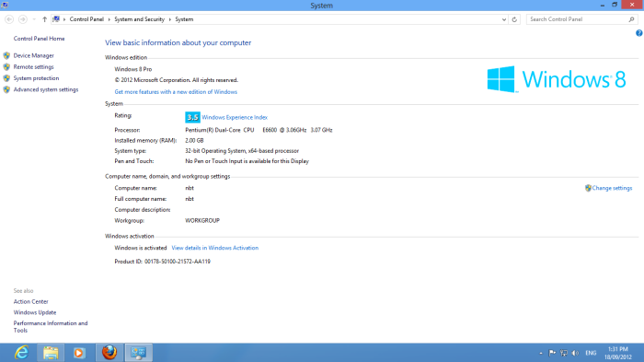Screen dimensions: 644x362
Task: Click the Advanced system settings shield icon
Action: (6, 89)
